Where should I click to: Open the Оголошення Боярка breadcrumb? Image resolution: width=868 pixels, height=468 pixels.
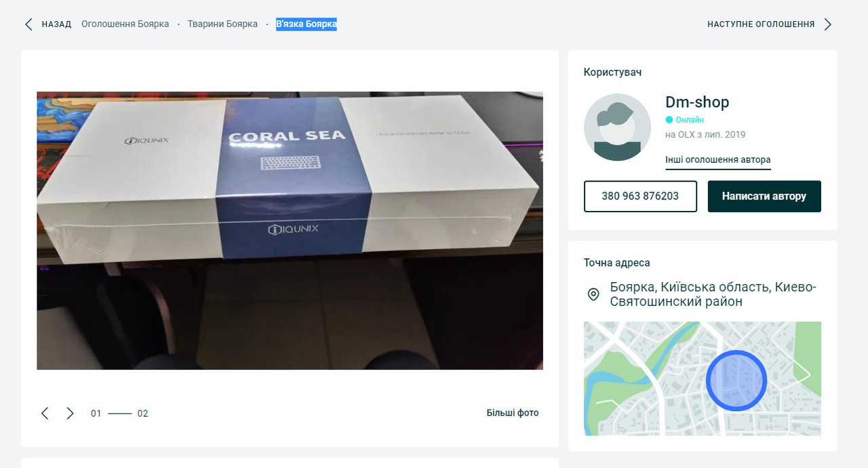pos(125,24)
